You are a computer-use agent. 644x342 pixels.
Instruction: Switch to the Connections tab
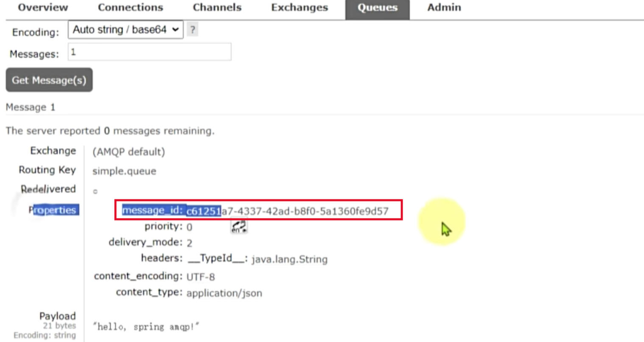coord(130,8)
